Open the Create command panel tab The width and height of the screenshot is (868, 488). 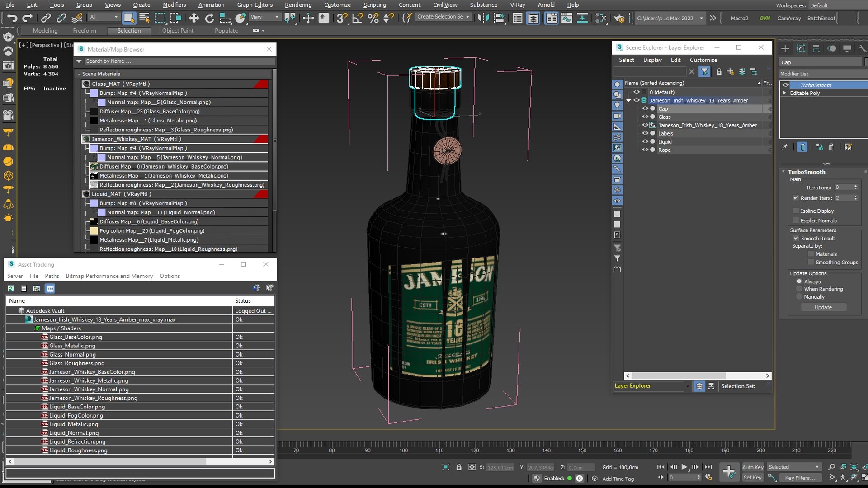[785, 48]
